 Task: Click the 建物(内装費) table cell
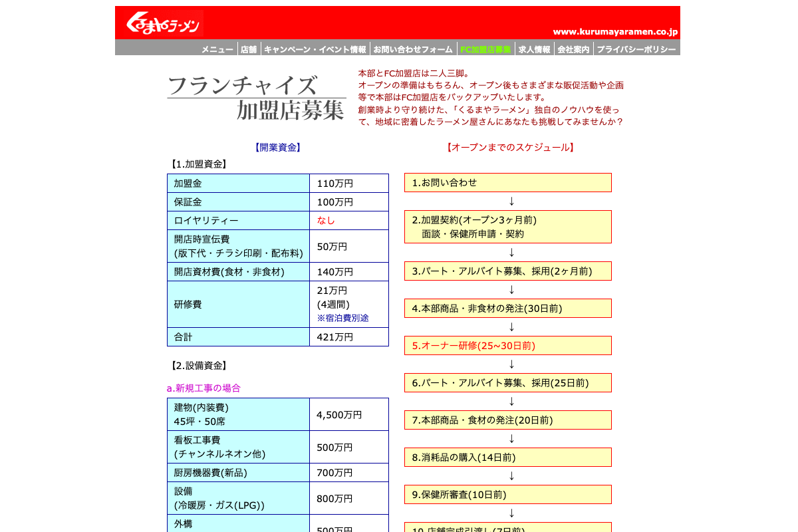point(238,414)
